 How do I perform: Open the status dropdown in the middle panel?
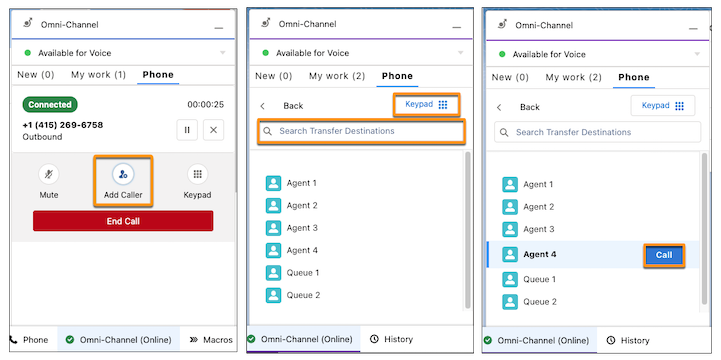460,53
